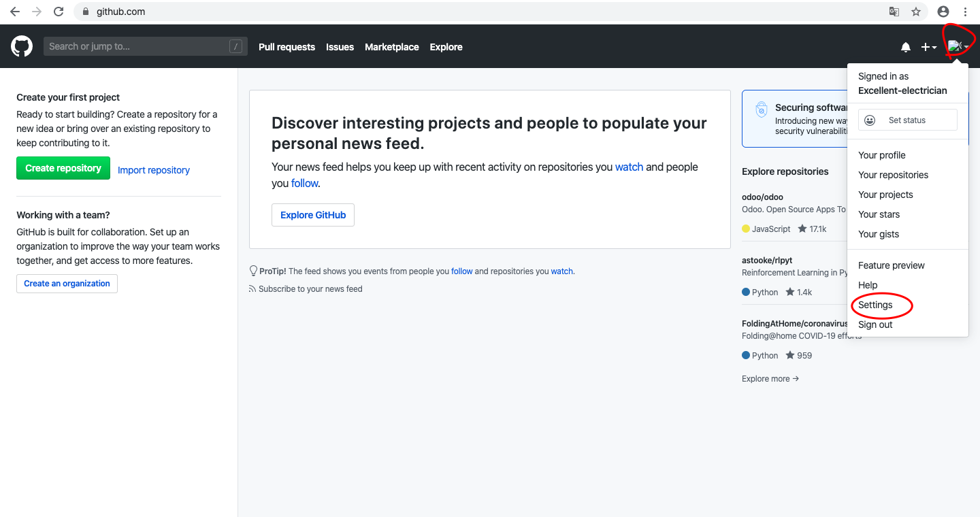The height and width of the screenshot is (517, 980).
Task: Open Pull requests in the header
Action: 287,47
